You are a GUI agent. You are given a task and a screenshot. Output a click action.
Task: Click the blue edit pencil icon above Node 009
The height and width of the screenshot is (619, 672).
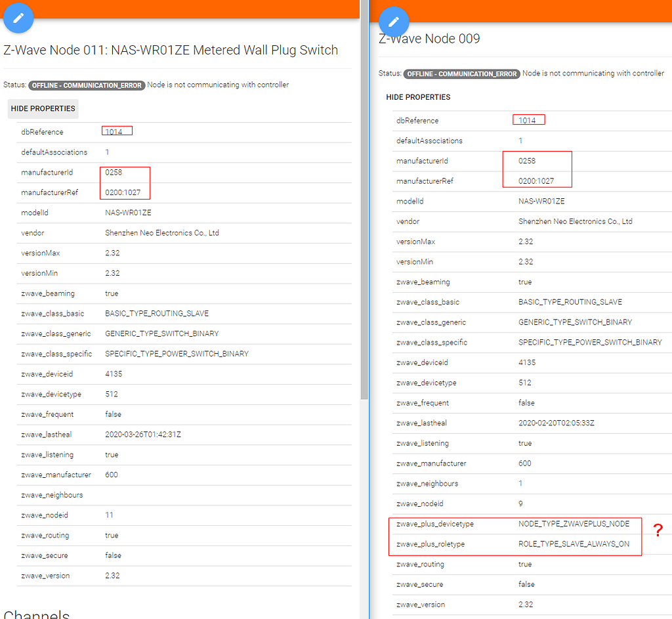(x=394, y=22)
